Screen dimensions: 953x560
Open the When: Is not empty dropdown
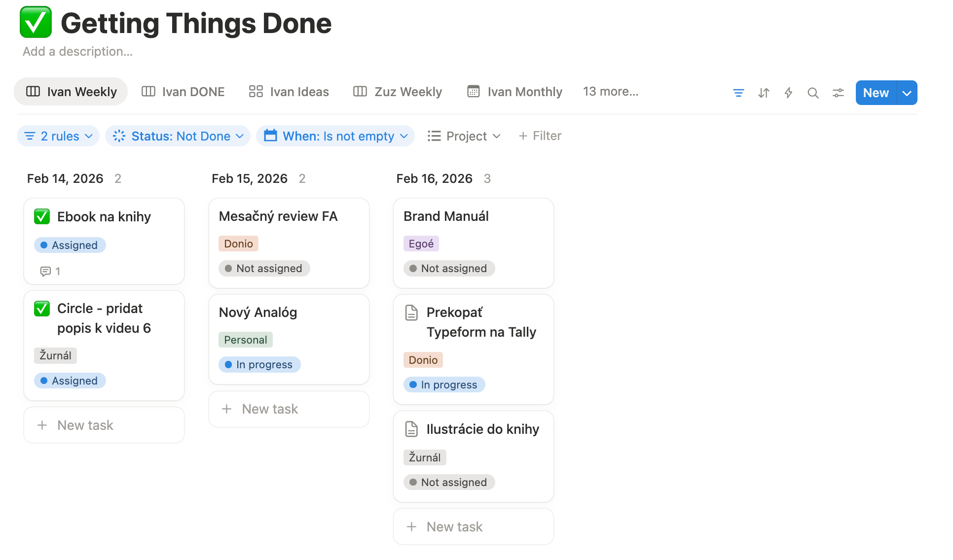pos(335,136)
